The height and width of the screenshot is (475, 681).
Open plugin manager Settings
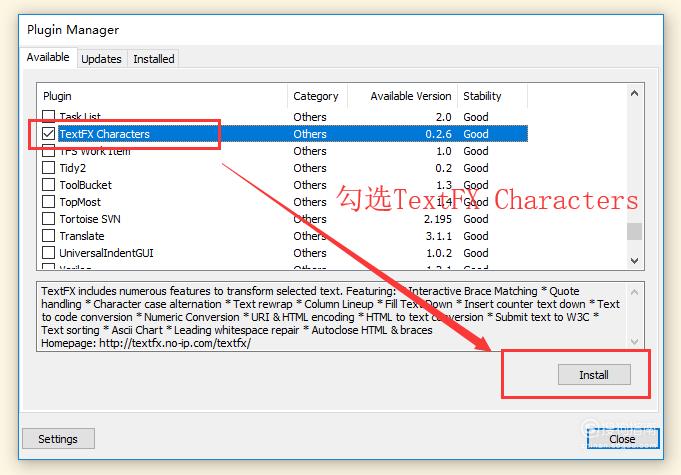click(58, 439)
